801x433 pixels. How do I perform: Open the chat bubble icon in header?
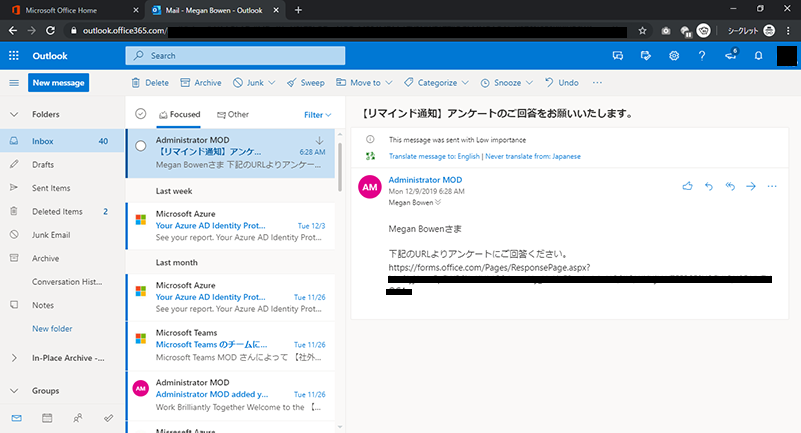pyautogui.click(x=618, y=56)
